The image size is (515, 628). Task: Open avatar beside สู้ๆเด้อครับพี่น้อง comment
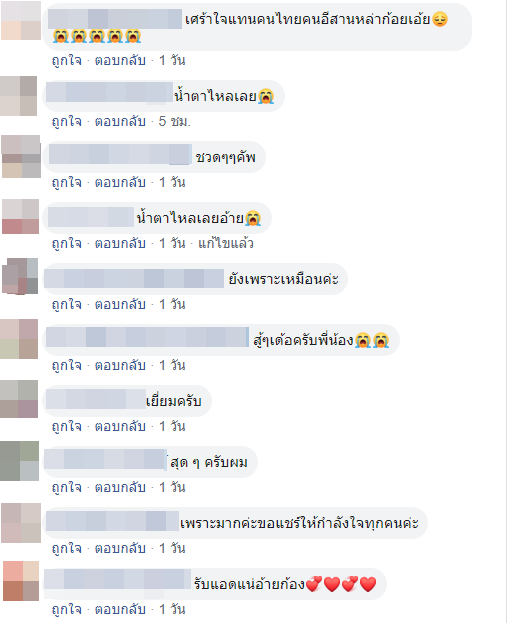[19, 339]
